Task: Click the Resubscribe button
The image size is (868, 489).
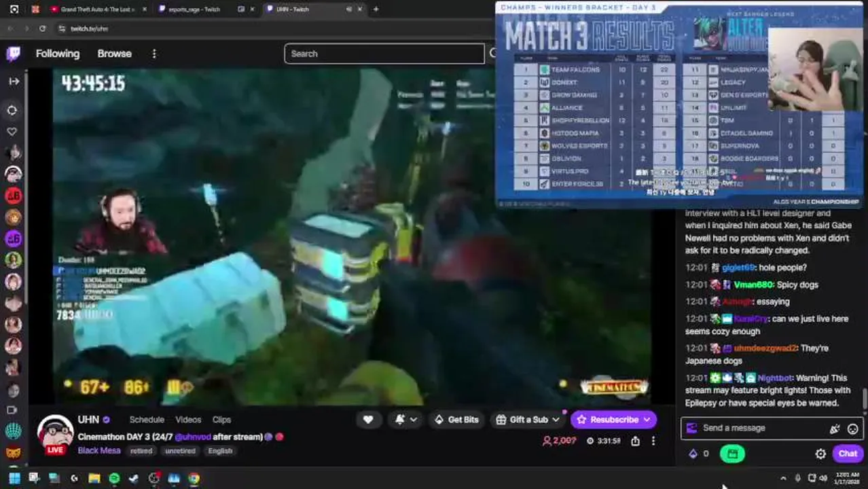Action: (x=613, y=420)
